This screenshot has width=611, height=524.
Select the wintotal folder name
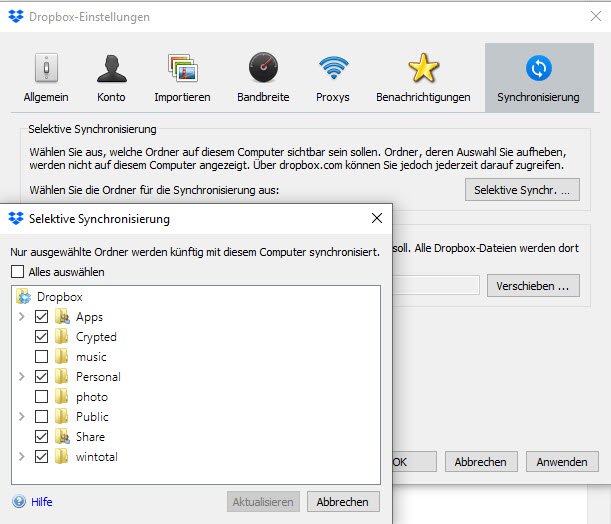pyautogui.click(x=97, y=457)
